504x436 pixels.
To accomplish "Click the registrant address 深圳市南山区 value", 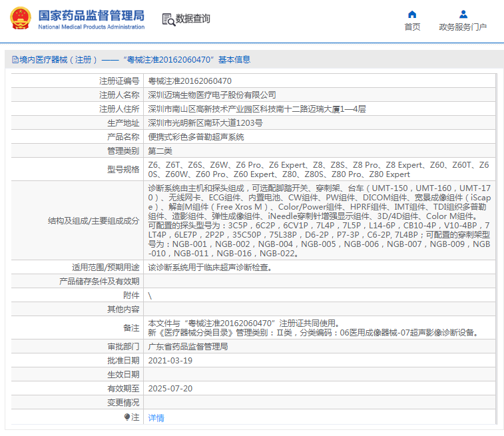I will (257, 109).
